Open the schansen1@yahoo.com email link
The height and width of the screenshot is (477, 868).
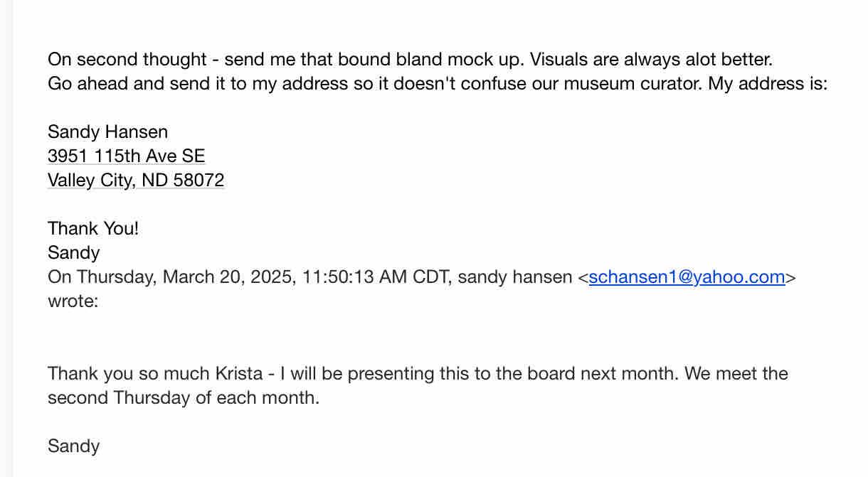click(x=687, y=277)
